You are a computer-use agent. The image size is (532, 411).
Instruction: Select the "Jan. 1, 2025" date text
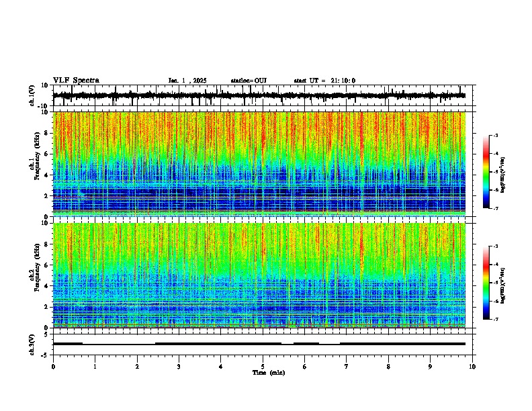pyautogui.click(x=187, y=81)
